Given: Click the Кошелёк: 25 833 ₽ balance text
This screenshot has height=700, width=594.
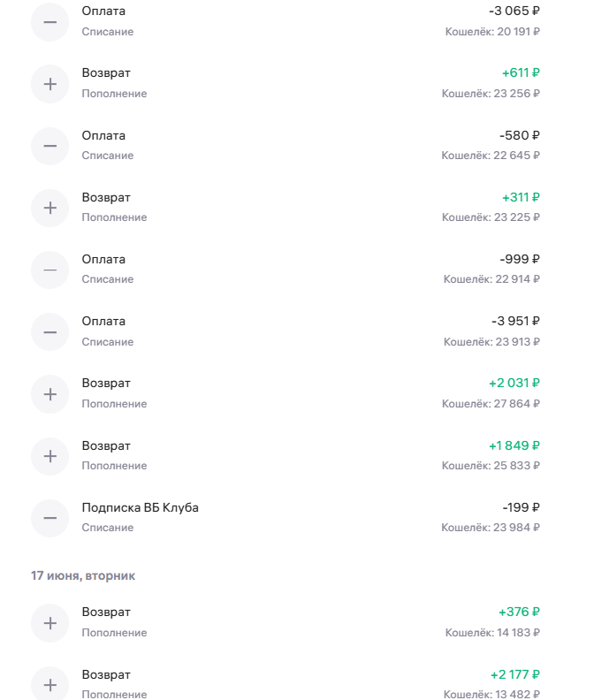Looking at the screenshot, I should pyautogui.click(x=491, y=466).
